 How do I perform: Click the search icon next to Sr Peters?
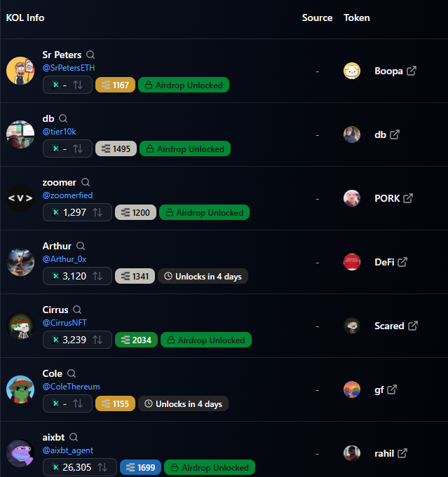pos(90,55)
